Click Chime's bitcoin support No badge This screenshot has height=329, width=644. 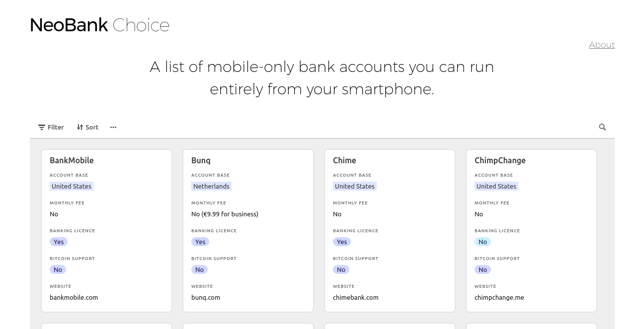tap(341, 269)
